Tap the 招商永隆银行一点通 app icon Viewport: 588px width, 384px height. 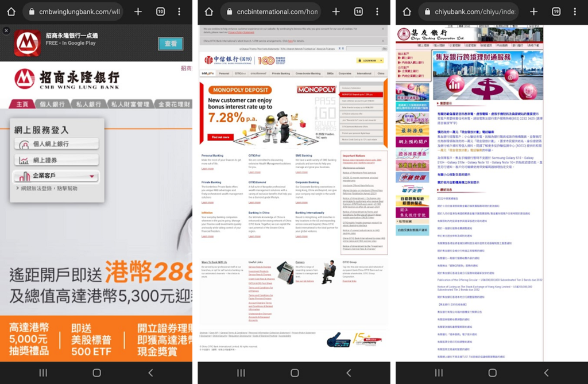coord(28,43)
